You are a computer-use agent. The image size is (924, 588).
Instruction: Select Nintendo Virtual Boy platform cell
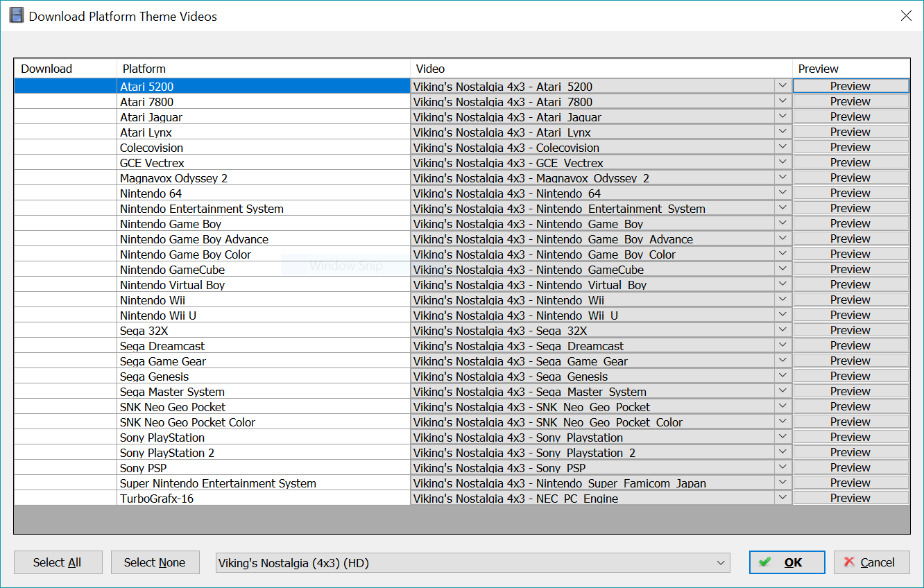click(264, 284)
